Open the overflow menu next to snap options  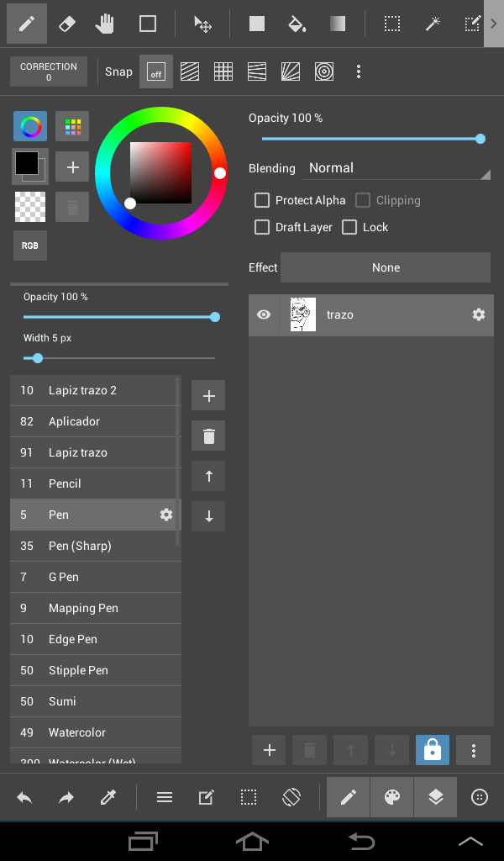click(359, 72)
